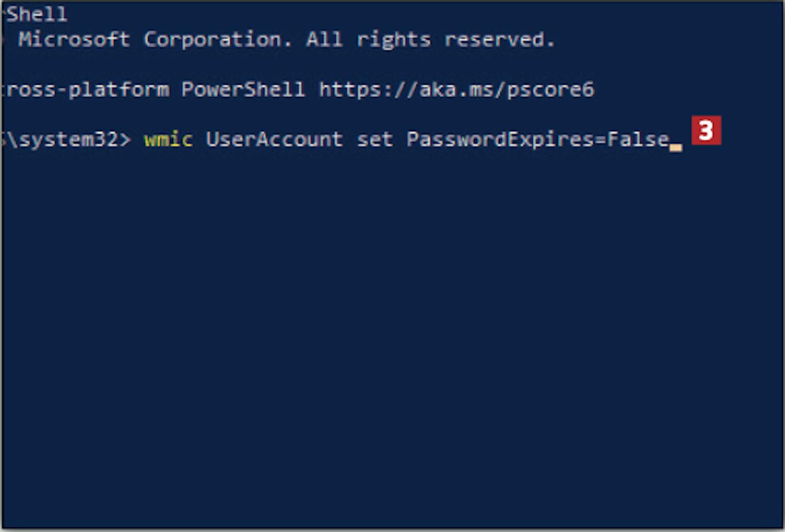Click the UserAccount argument
Image resolution: width=785 pixels, height=532 pixels.
[x=274, y=140]
